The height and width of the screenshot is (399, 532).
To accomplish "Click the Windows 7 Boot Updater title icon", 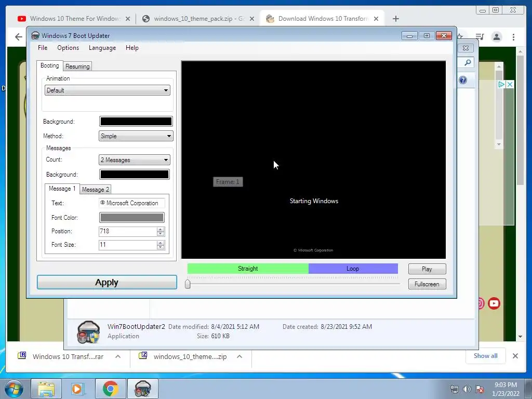I will [35, 36].
